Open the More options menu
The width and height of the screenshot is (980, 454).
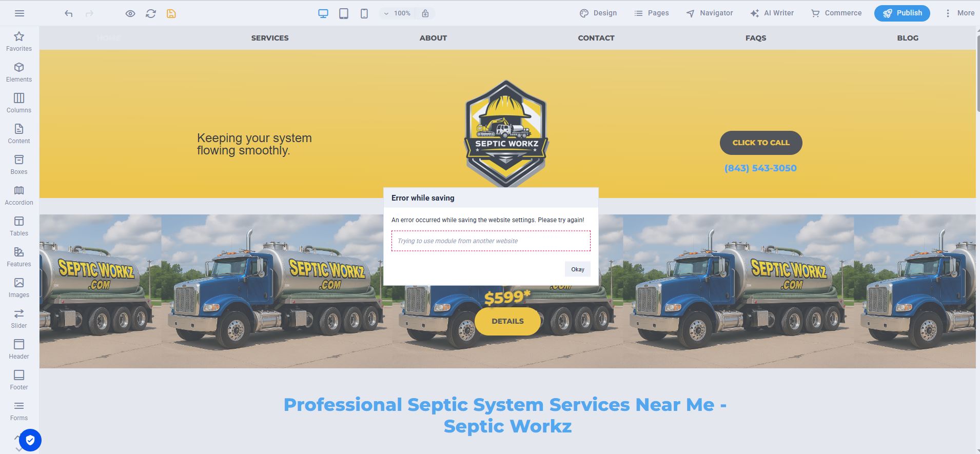959,13
